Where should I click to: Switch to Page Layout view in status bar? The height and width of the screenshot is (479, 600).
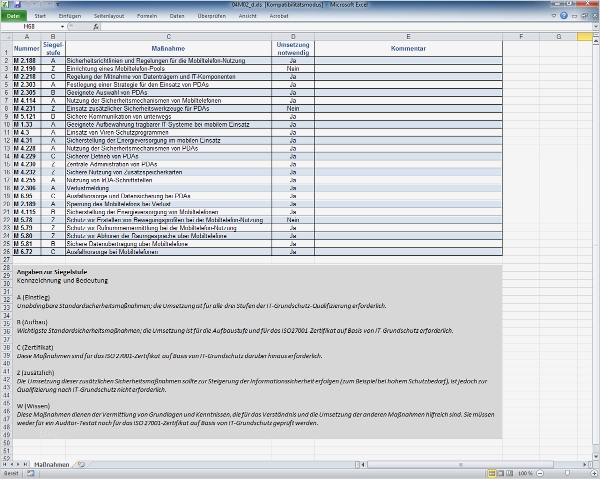[501, 473]
